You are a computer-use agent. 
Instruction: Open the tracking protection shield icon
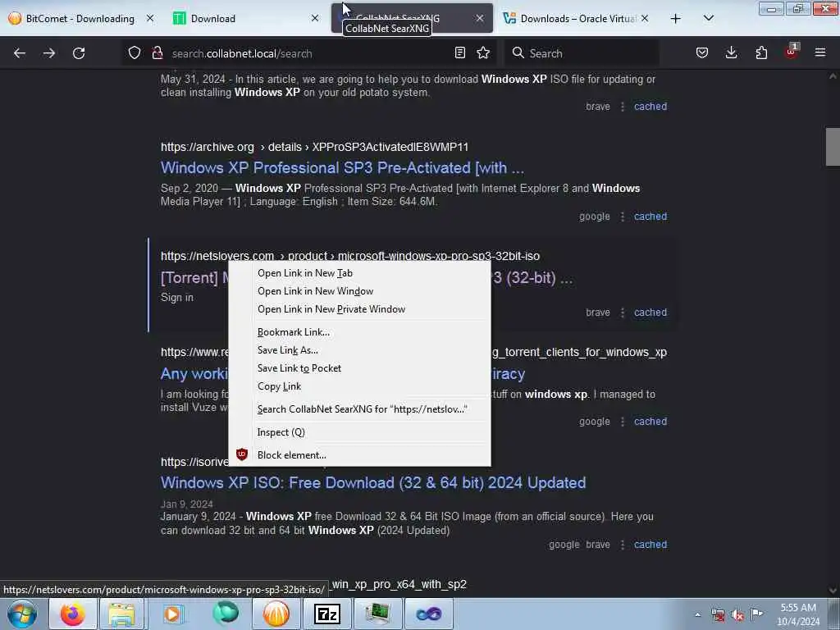(x=135, y=53)
